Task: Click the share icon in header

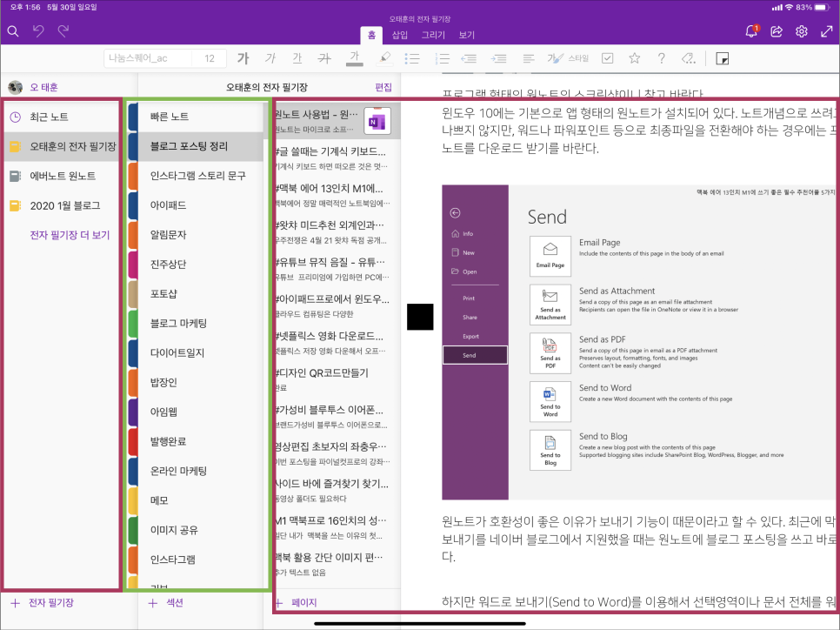Action: tap(777, 31)
